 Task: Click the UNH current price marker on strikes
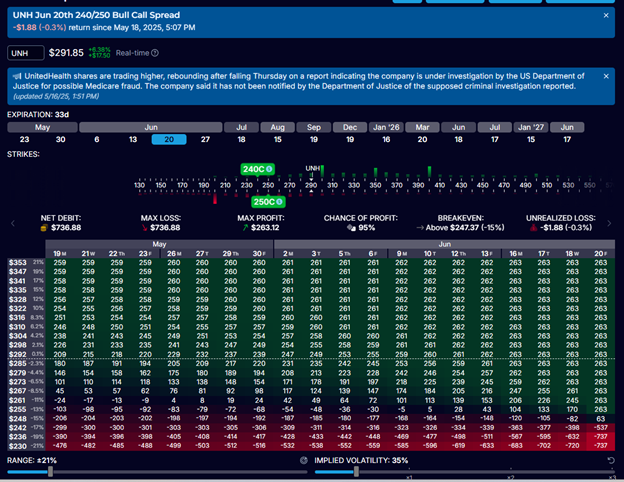312,168
